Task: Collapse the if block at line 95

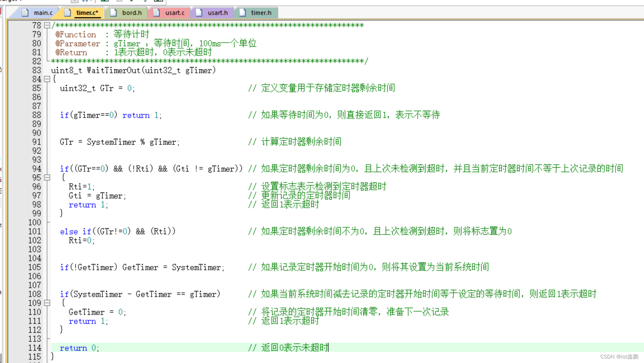Action: tap(47, 178)
